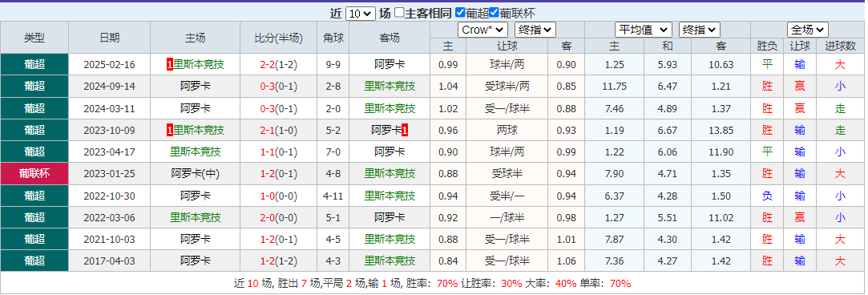This screenshot has height=295, width=868.
Task: Open the 1-2(0-1) score in 2023-01-25 row
Action: click(278, 174)
